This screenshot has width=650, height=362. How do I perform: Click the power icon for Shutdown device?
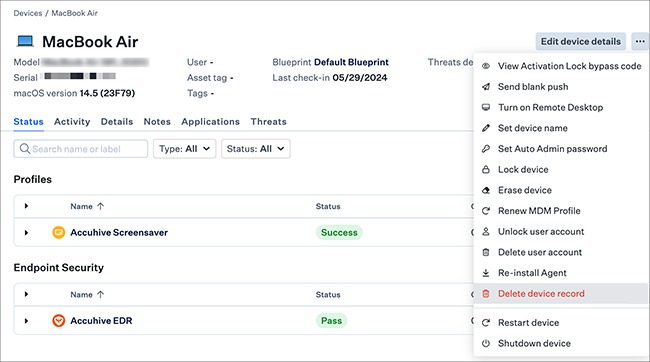point(486,343)
